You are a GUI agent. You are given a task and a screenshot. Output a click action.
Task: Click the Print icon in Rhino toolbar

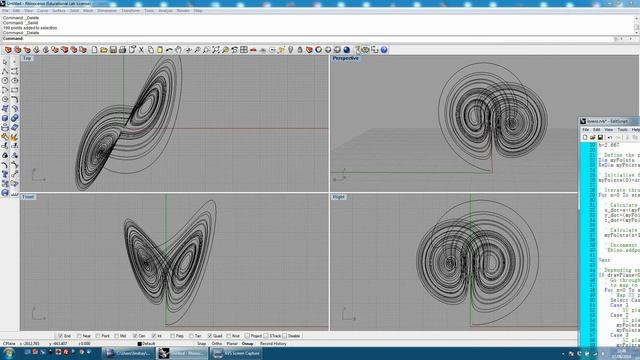(122, 50)
